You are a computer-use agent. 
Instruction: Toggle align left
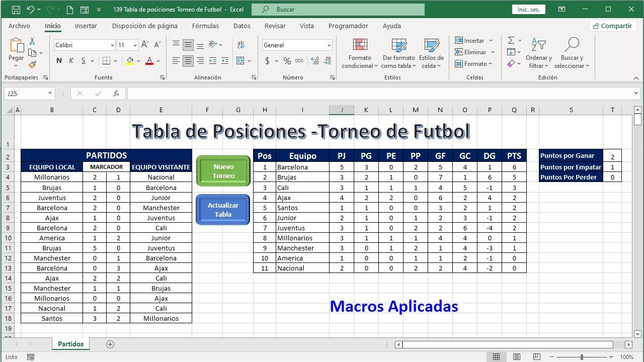176,61
